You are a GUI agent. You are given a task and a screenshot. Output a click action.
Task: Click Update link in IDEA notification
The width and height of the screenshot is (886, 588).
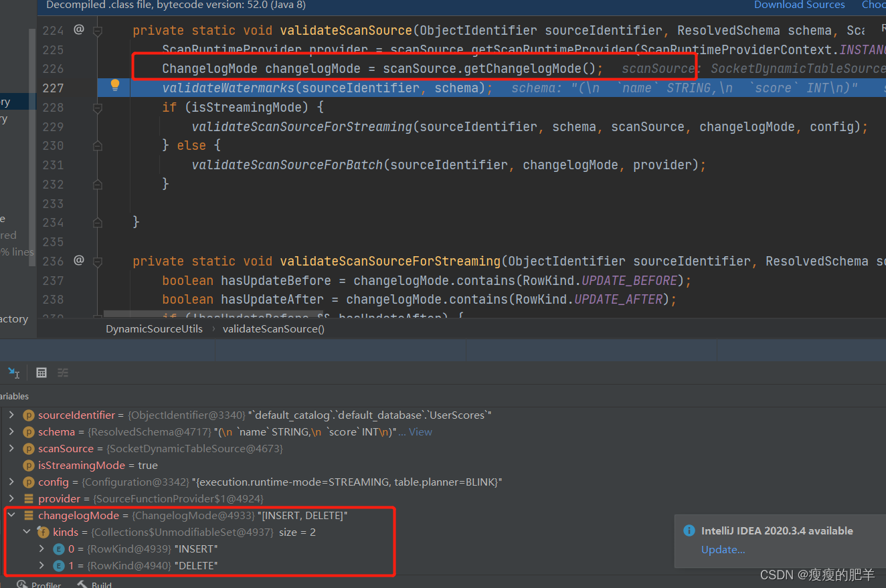(x=723, y=550)
